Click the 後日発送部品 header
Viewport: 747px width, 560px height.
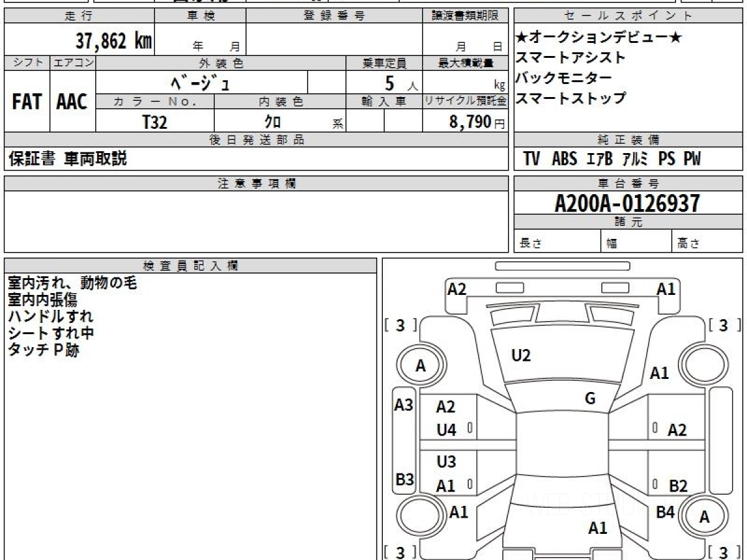click(256, 140)
